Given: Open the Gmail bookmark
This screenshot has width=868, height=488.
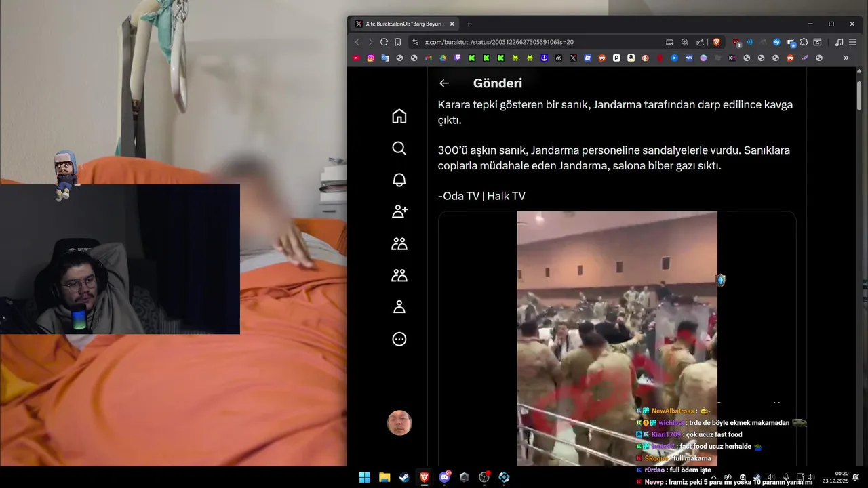Looking at the screenshot, I should click(x=429, y=58).
